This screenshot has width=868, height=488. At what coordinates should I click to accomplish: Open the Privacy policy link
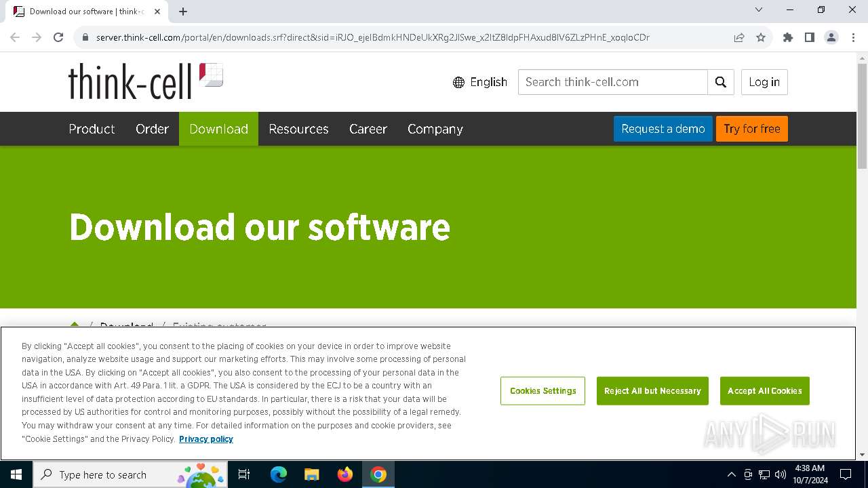pos(206,439)
